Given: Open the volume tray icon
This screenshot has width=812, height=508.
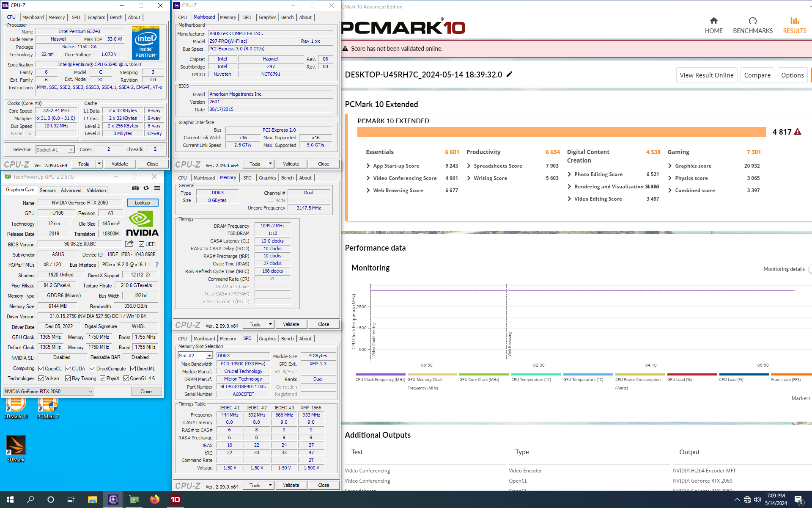Looking at the screenshot, I should click(757, 500).
